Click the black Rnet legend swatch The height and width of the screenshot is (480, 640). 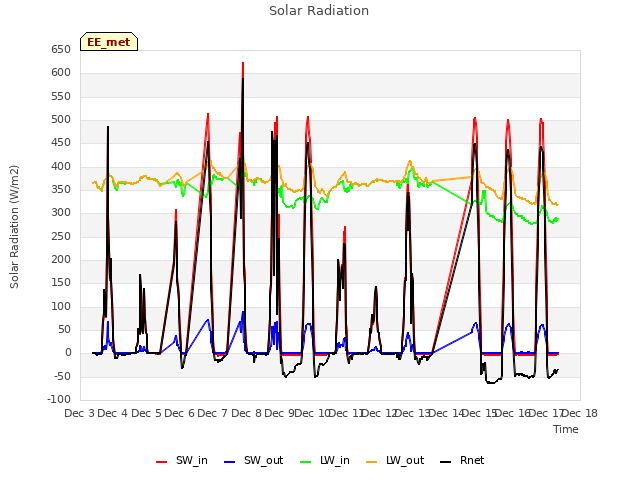pos(446,462)
